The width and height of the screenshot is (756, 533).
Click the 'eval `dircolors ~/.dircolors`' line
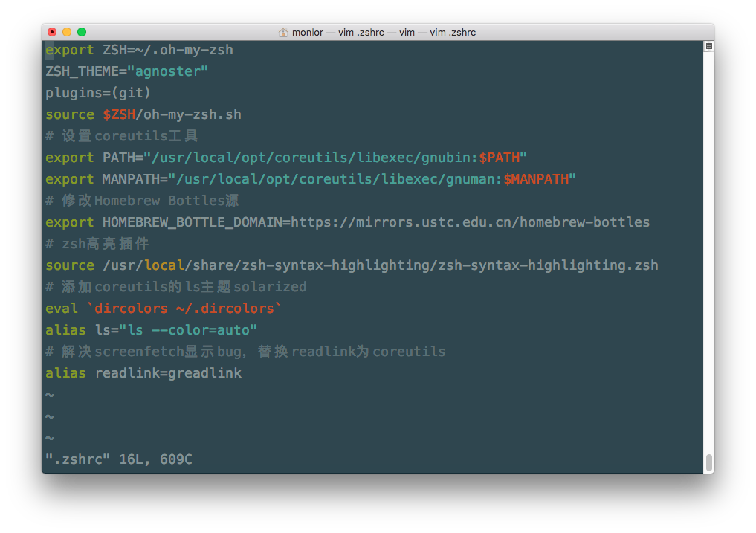(x=163, y=309)
